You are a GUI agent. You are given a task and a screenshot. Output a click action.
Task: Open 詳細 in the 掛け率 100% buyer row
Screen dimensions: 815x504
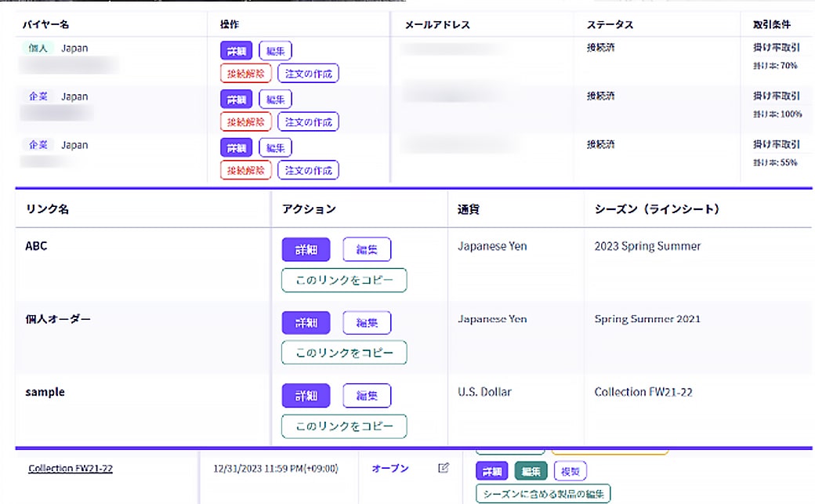237,100
